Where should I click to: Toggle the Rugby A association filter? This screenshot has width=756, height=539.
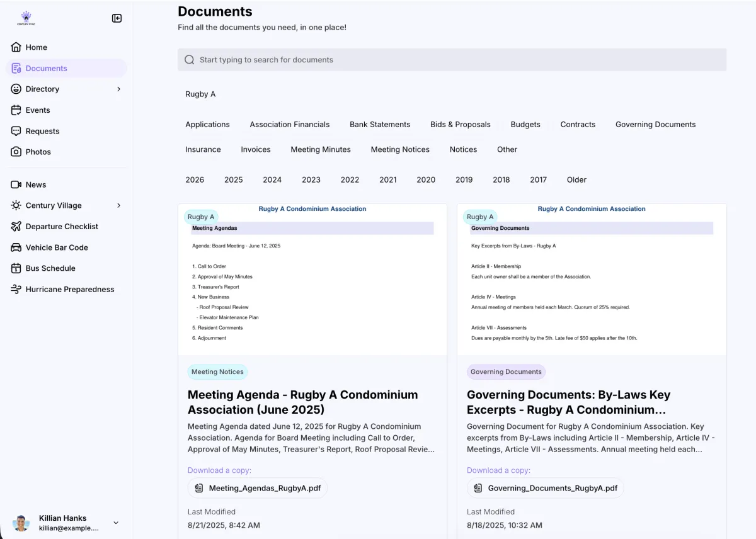pyautogui.click(x=200, y=94)
